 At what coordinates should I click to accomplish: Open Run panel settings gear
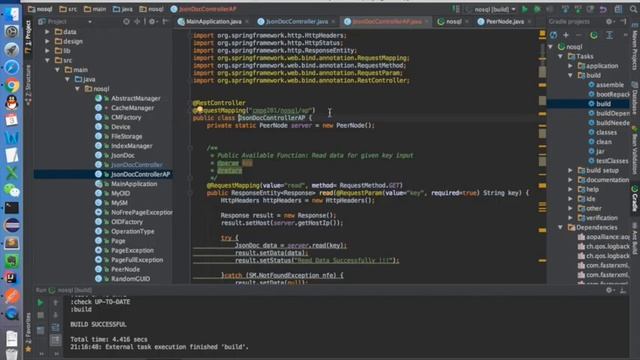click(609, 290)
